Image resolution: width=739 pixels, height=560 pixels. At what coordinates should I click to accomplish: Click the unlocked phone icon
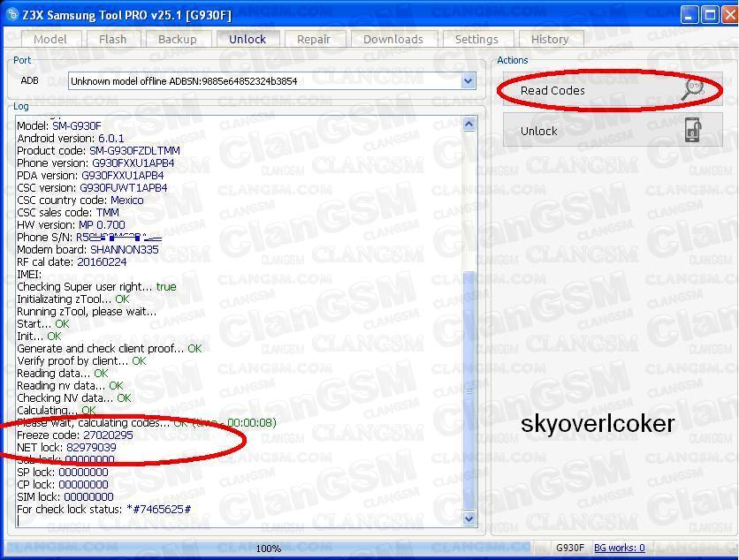tap(693, 130)
